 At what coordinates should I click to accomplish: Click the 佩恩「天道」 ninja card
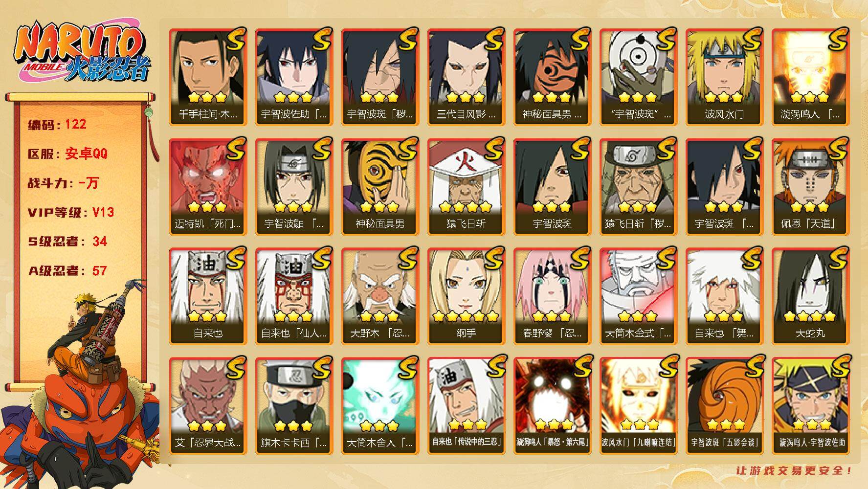point(810,186)
